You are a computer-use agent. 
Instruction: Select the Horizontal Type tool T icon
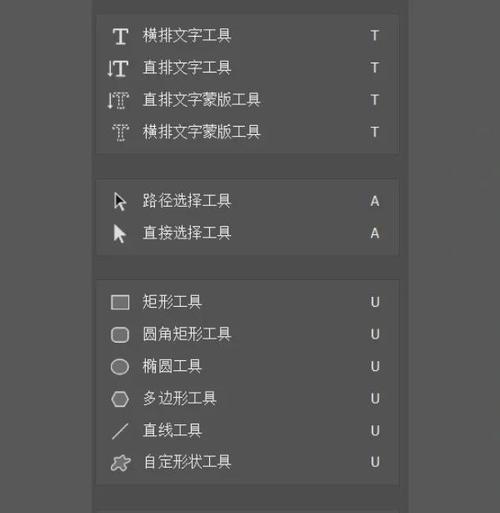(x=120, y=36)
